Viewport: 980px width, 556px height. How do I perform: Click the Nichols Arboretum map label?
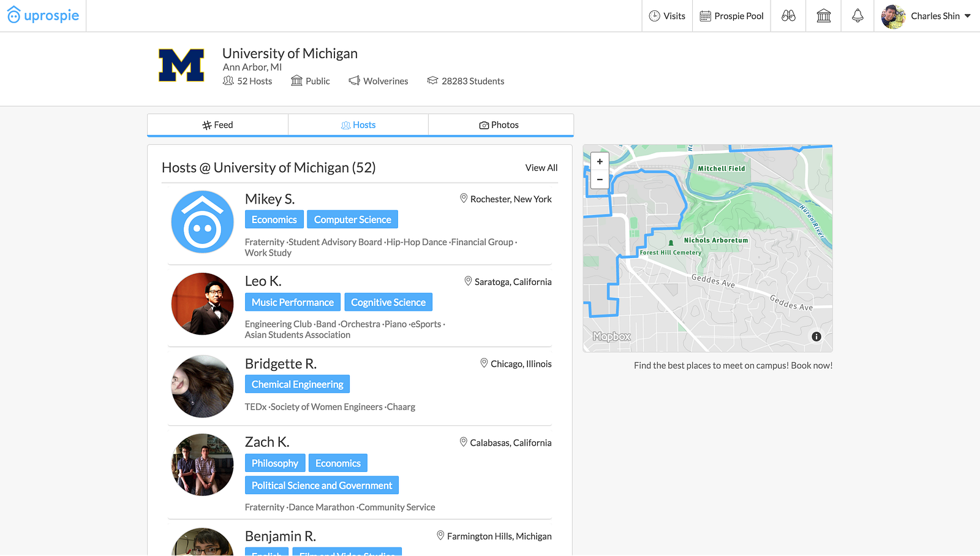[x=716, y=240]
